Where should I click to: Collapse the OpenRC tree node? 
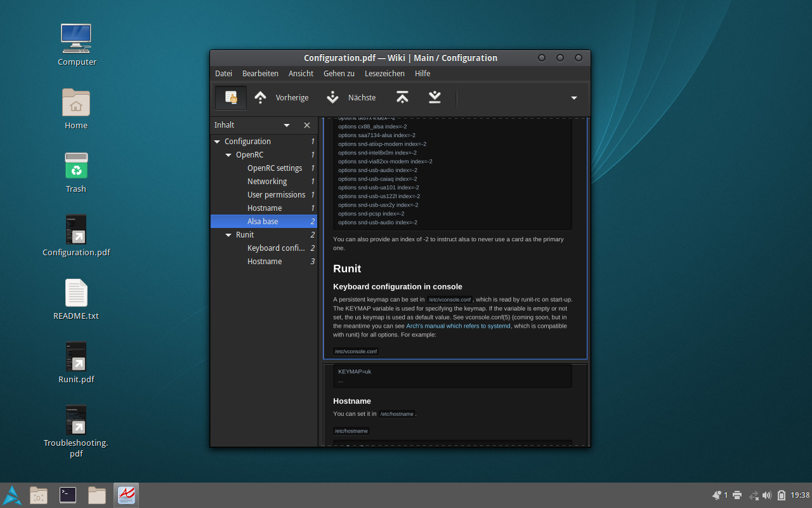[229, 155]
